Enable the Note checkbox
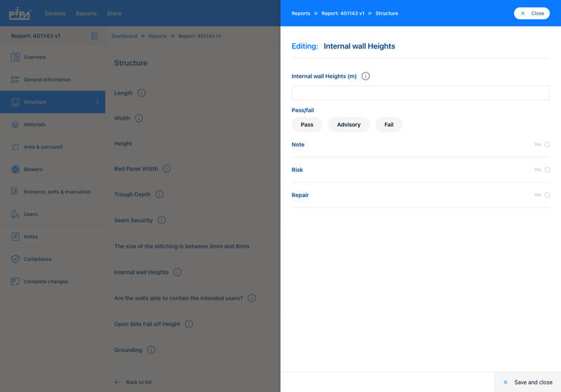 (x=547, y=144)
